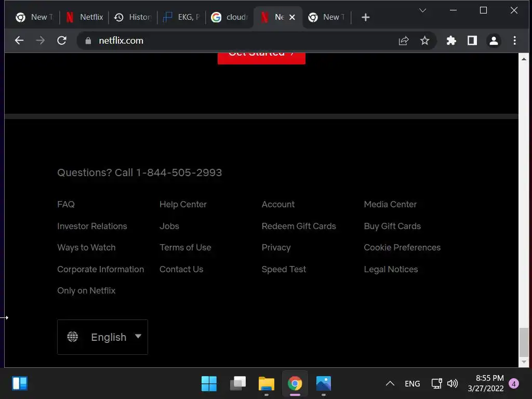Image resolution: width=532 pixels, height=399 pixels.
Task: Share this page icon in address bar
Action: pos(403,41)
